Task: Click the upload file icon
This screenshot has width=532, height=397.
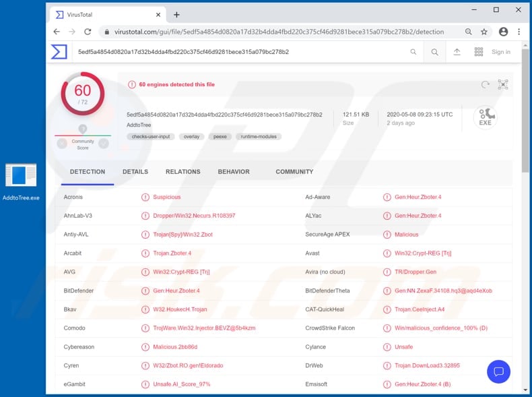Action: point(457,52)
